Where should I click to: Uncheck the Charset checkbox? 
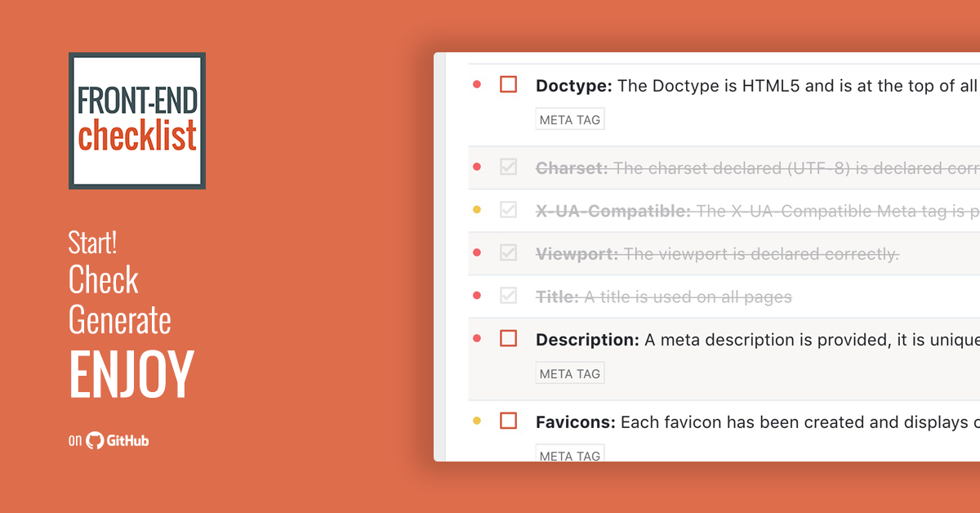pyautogui.click(x=508, y=167)
